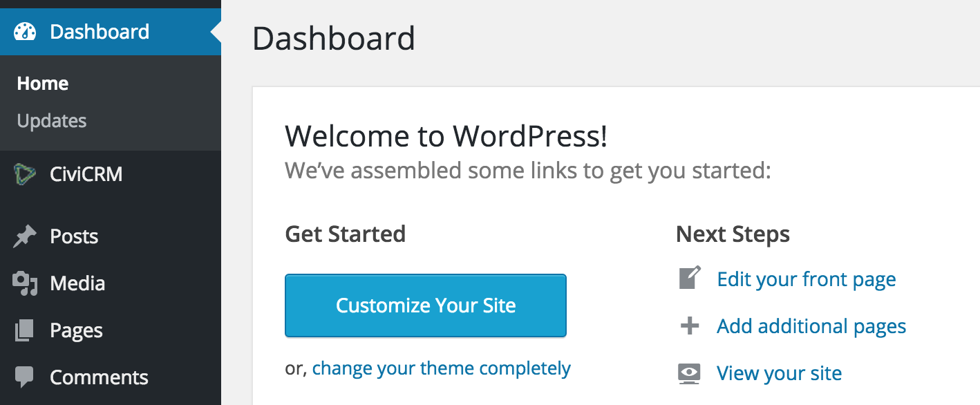Click the Dashboard gauge icon
The height and width of the screenshot is (405, 980).
[25, 31]
